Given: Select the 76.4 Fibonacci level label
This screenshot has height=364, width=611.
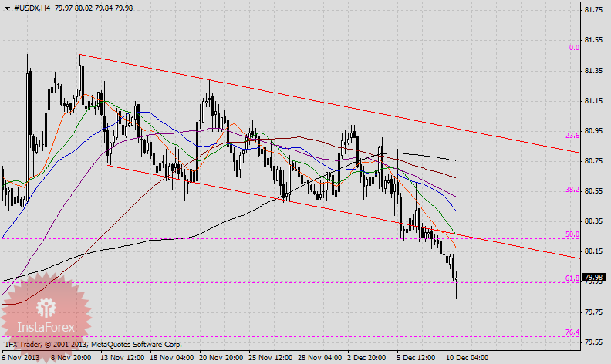Looking at the screenshot, I should 572,332.
